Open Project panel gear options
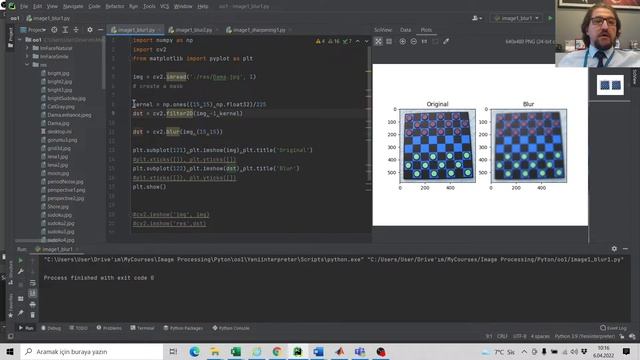640x360 pixels. click(x=90, y=30)
